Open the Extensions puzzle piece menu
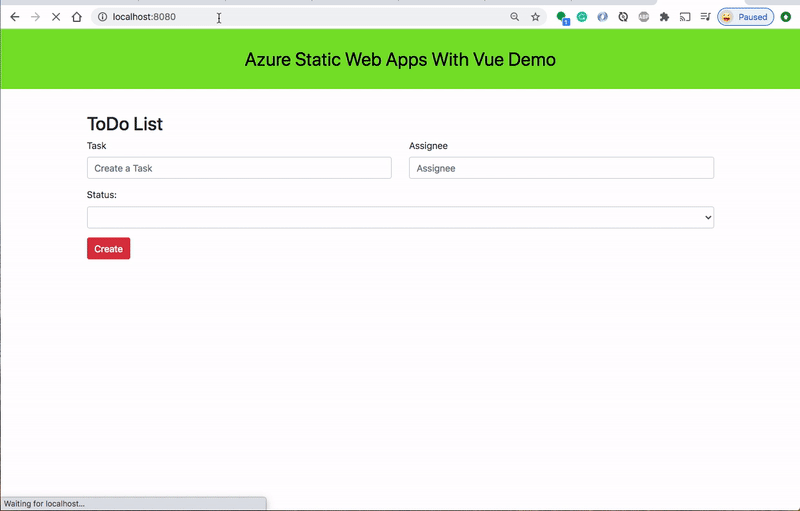Image resolution: width=800 pixels, height=511 pixels. coord(664,17)
